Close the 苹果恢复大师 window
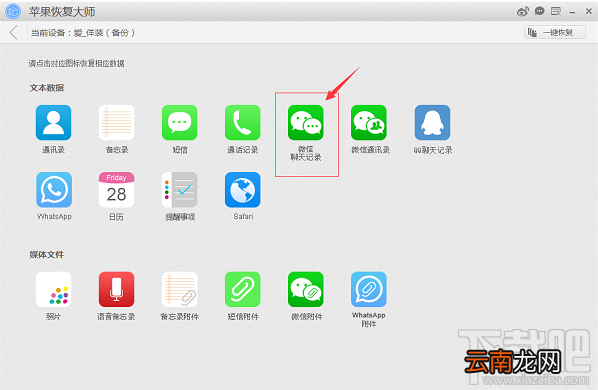Viewport: 598px width, 390px height. [588, 12]
